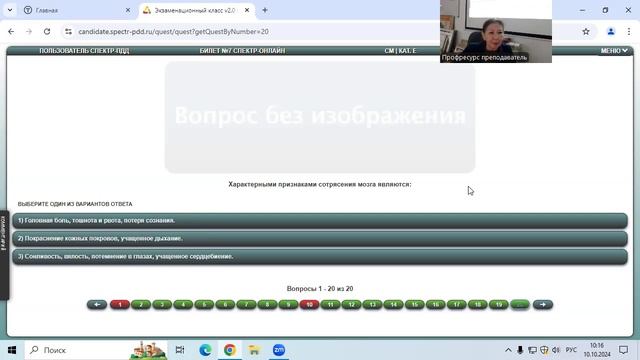The image size is (640, 360).
Task: Show hidden system tray icons
Action: click(508, 350)
